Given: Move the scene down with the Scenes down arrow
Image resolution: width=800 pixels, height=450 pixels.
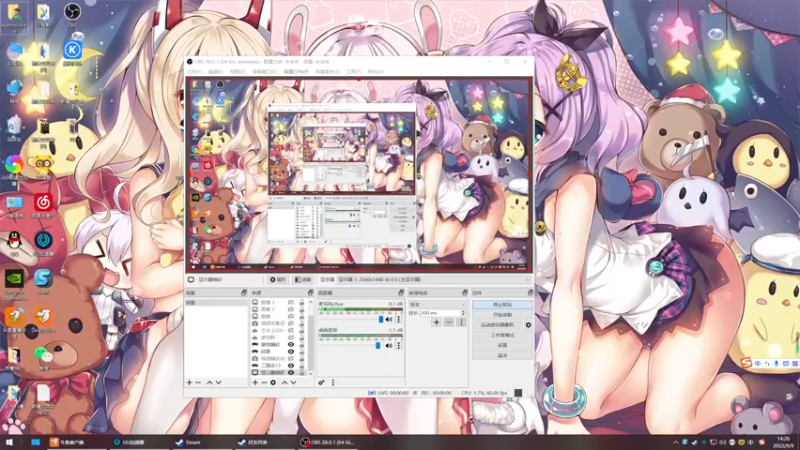Looking at the screenshot, I should (218, 382).
